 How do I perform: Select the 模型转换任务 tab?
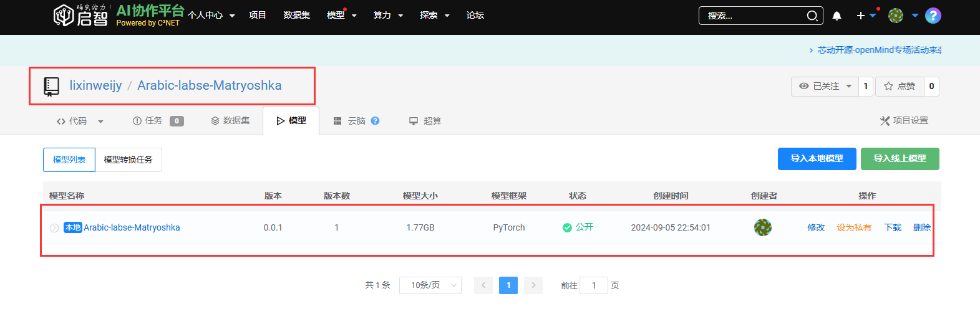128,160
